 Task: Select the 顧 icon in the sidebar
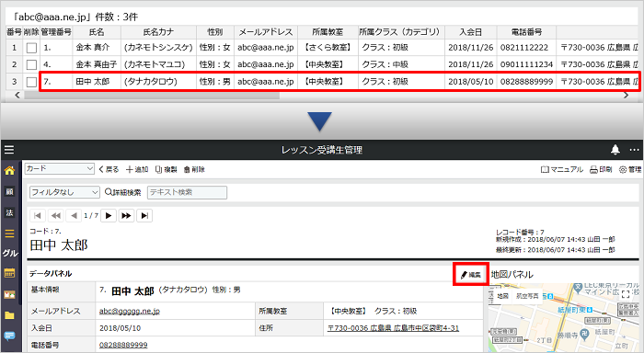(x=9, y=192)
